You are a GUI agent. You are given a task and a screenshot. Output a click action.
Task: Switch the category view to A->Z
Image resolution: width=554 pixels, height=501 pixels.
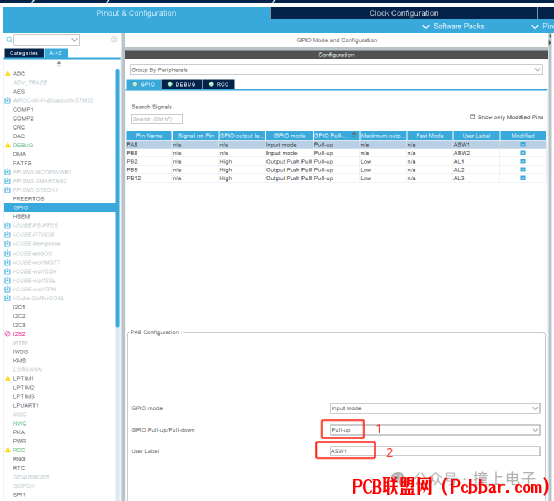click(x=56, y=53)
